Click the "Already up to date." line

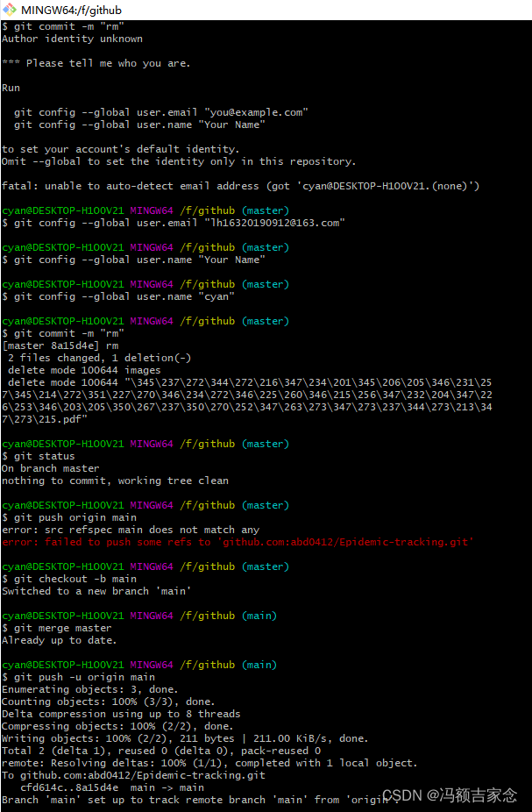pos(60,640)
